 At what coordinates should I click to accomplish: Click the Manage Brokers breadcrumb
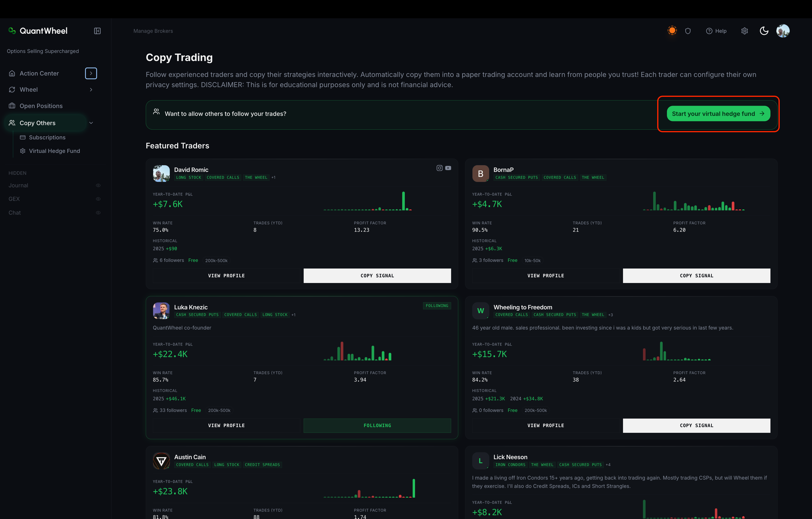(153, 31)
